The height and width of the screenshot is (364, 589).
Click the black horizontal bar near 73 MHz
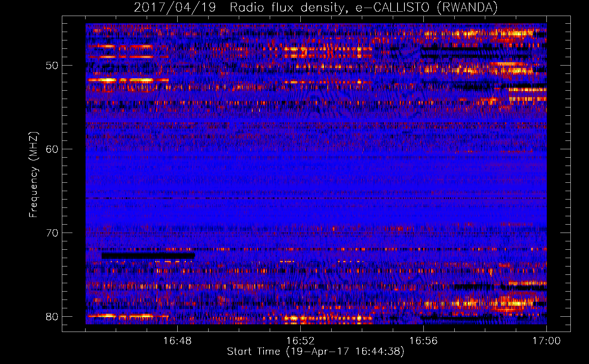148,256
